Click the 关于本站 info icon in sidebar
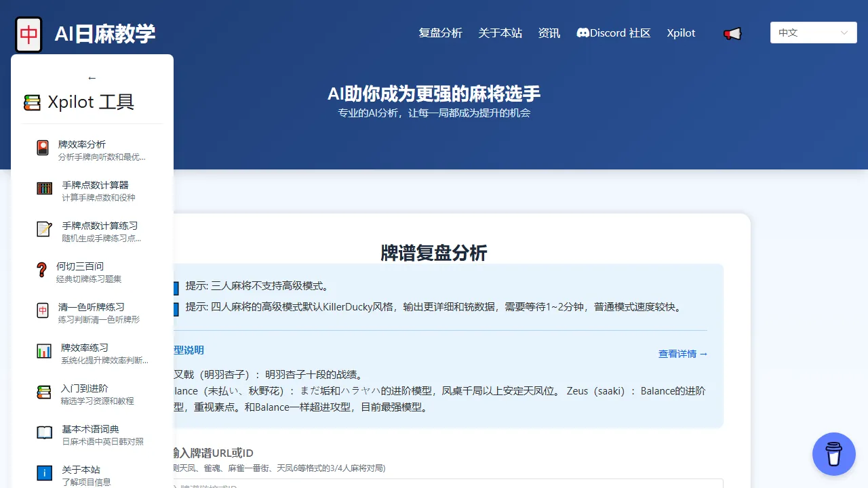Screen dimensions: 868x488 [91, 474]
